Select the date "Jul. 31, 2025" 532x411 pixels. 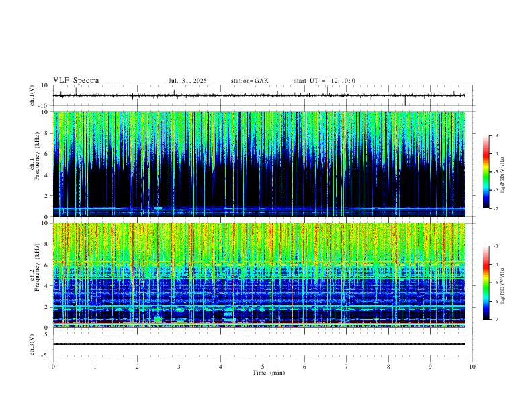[x=187, y=81]
